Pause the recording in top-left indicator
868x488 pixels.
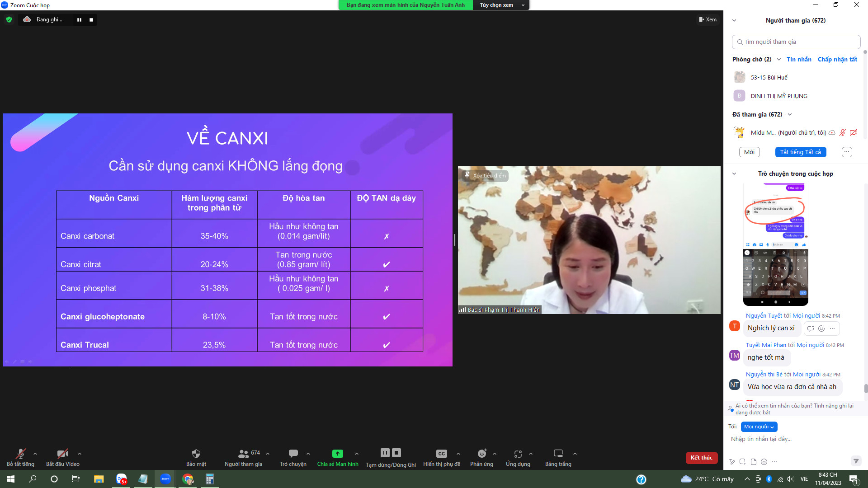(x=79, y=20)
